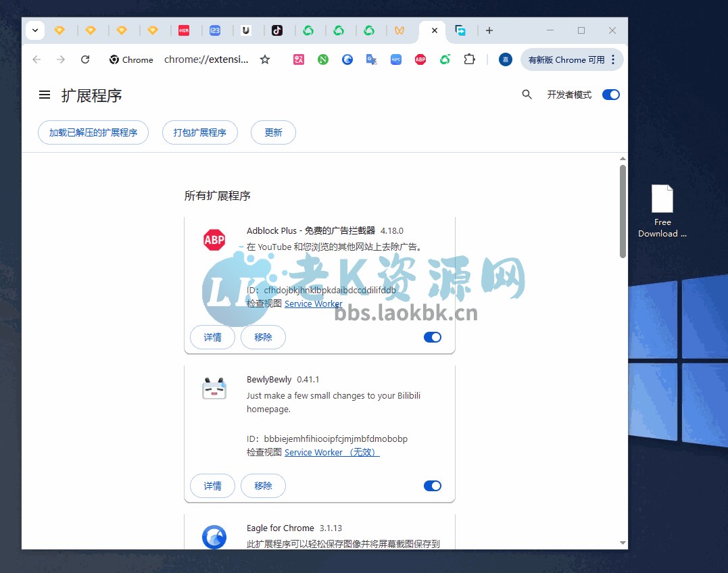
Task: Click 加载已解压的扩展程序 button
Action: [x=93, y=132]
